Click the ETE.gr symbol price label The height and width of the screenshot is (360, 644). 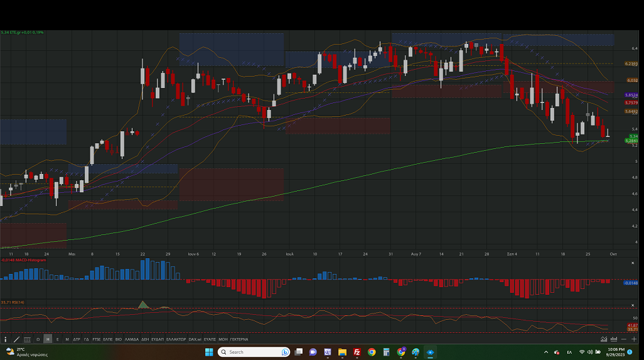(22, 33)
